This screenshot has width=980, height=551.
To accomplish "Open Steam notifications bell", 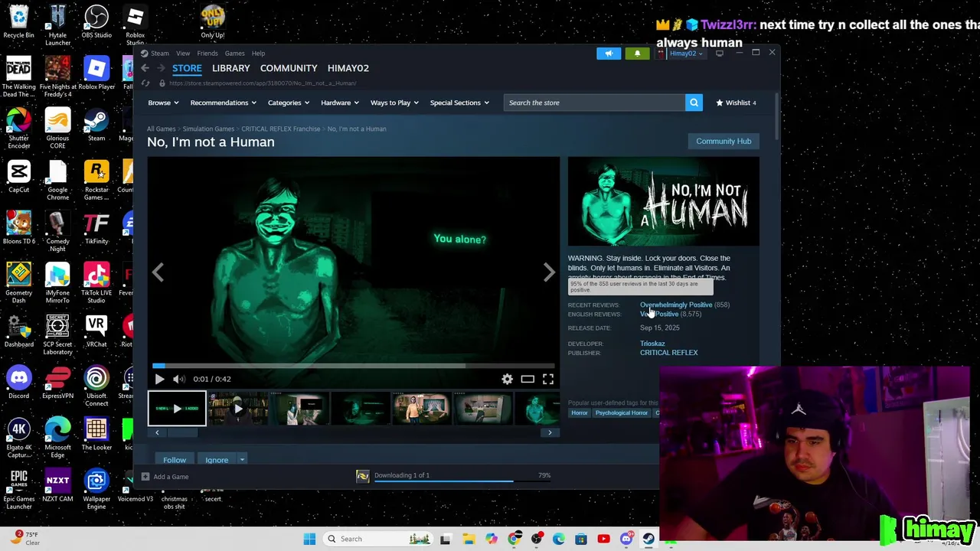I will tap(637, 53).
